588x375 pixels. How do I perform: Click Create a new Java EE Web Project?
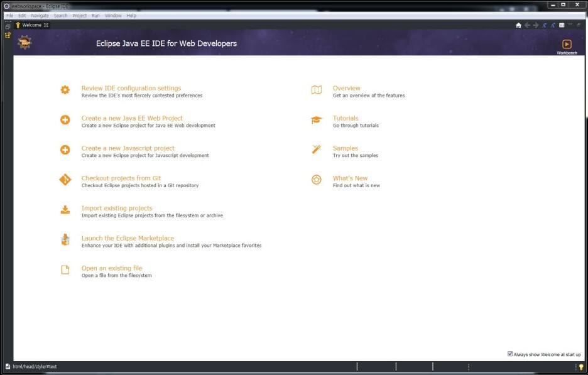(x=132, y=118)
